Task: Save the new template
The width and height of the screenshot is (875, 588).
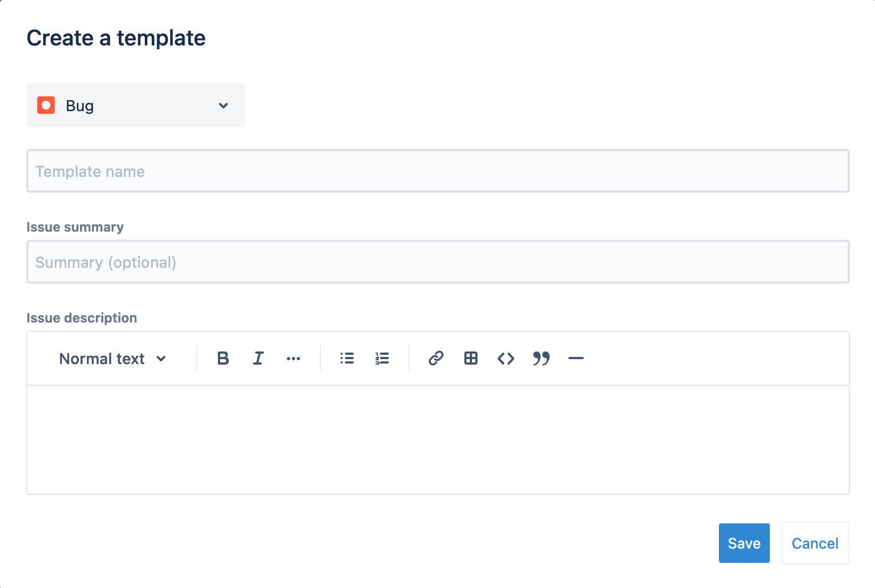Action: point(744,543)
